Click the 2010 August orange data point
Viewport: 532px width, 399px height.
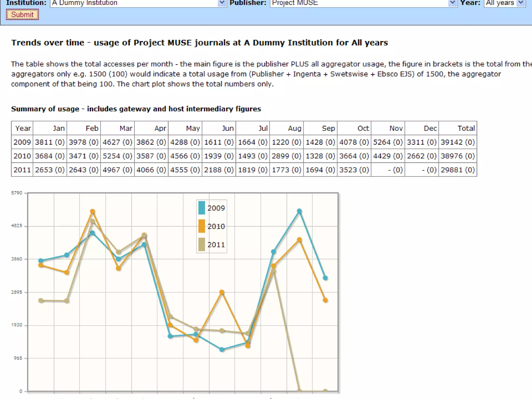coord(222,292)
